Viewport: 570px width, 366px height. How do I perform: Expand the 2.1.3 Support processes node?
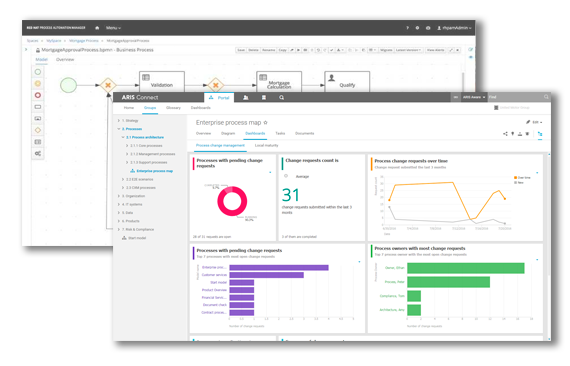point(127,162)
